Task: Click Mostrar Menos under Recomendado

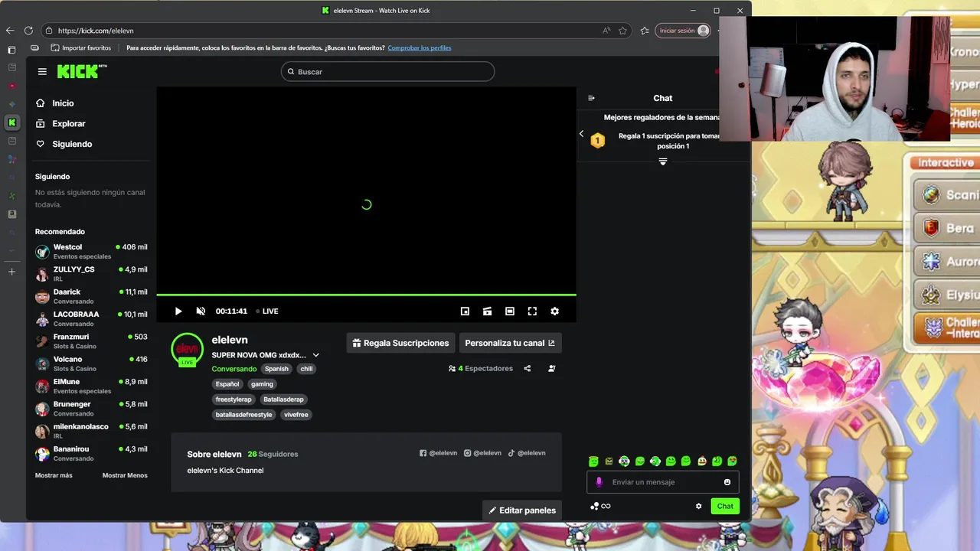Action: (x=125, y=475)
